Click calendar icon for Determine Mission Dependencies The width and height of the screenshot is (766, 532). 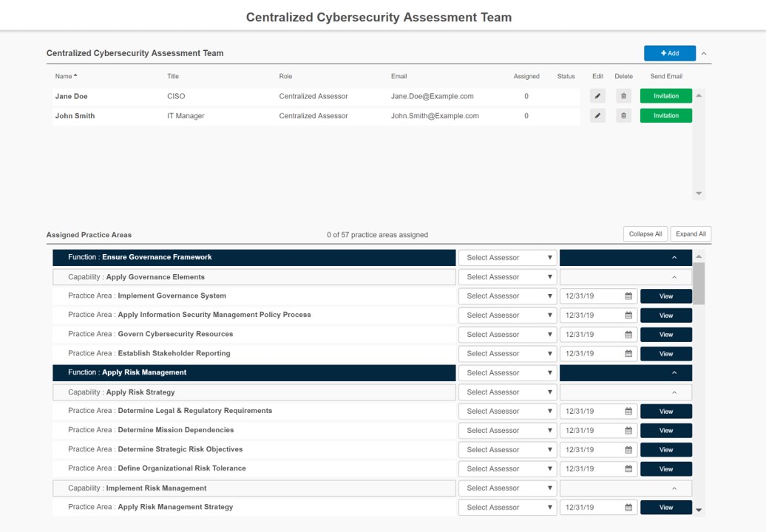(628, 431)
